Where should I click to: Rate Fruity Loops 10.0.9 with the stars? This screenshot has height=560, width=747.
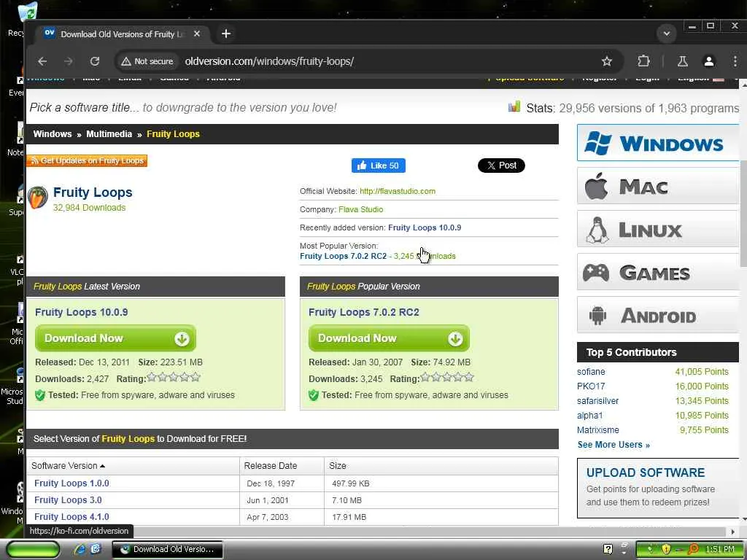(x=174, y=378)
